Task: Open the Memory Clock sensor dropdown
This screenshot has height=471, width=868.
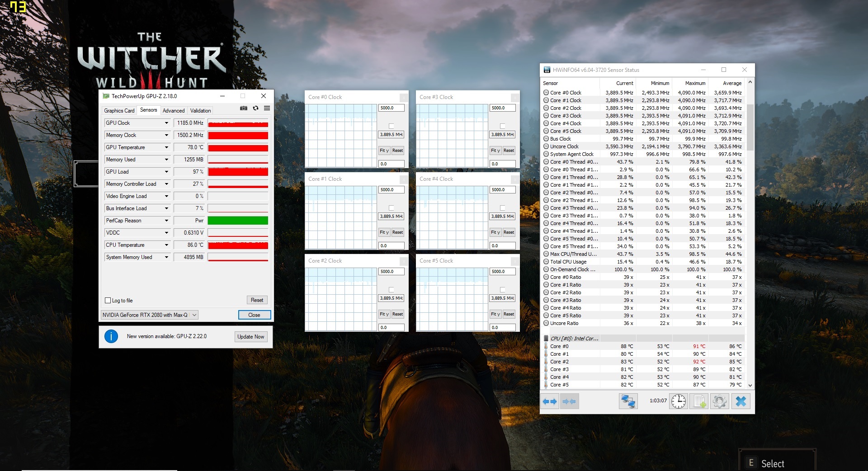Action: (x=166, y=135)
